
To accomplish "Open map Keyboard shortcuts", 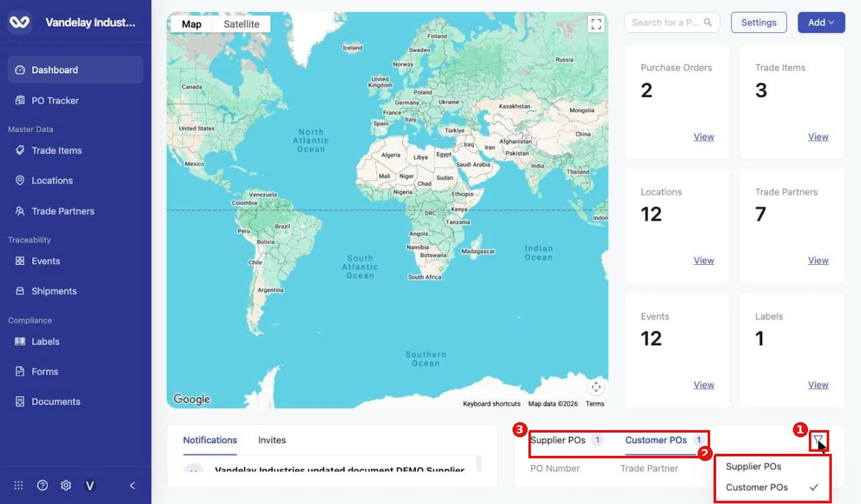I will 491,404.
